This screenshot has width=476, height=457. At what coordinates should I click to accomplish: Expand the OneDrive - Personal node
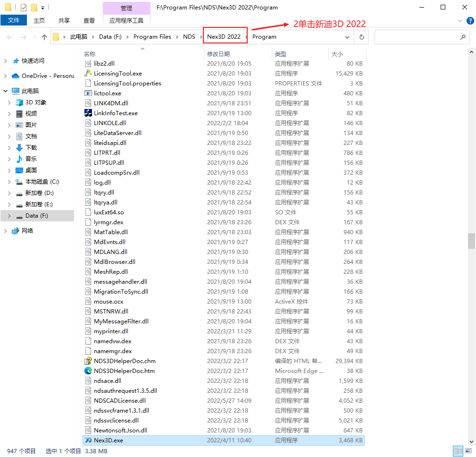[6, 76]
